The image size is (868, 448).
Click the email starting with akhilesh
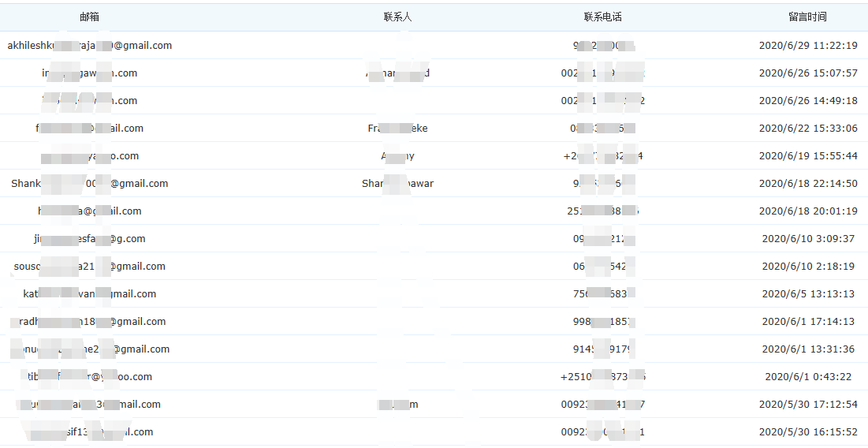click(x=89, y=46)
